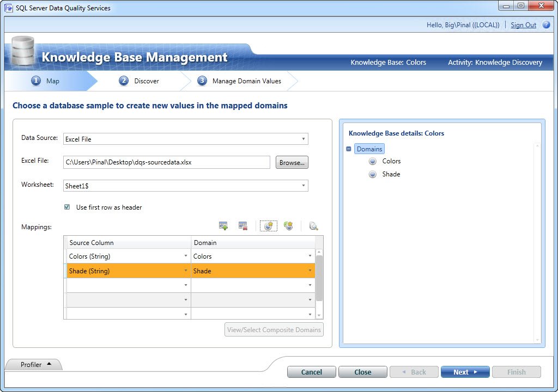This screenshot has height=392, width=558.
Task: Click Mappings scrollbar up arrow
Action: click(x=319, y=252)
